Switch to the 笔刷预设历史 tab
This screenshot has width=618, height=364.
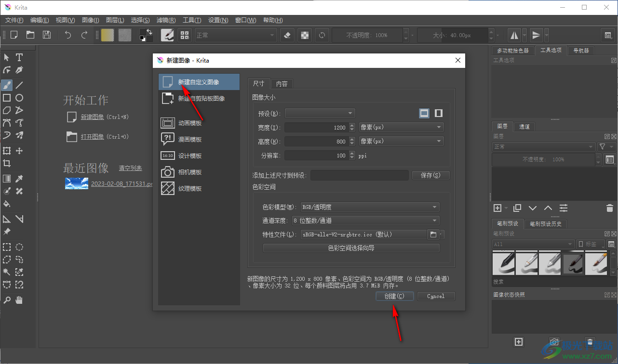(x=545, y=224)
